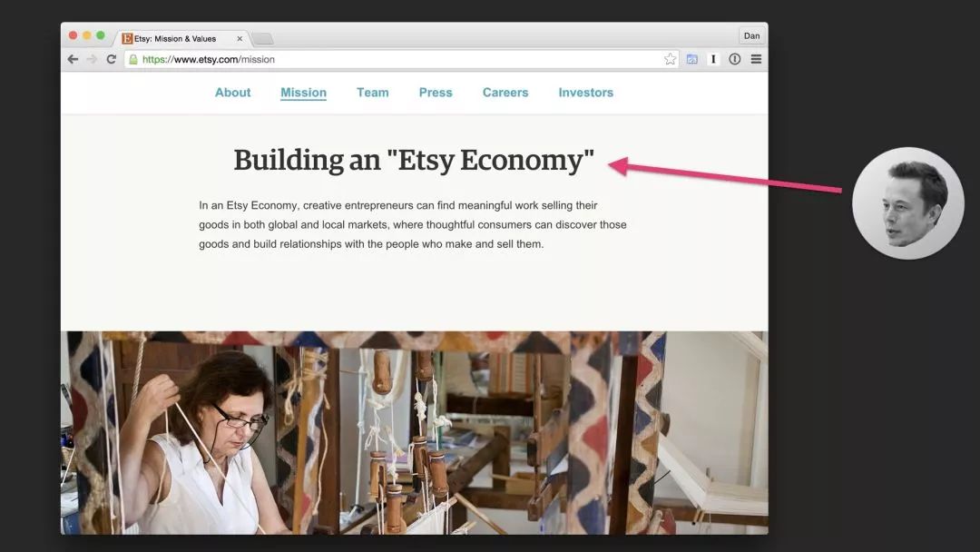980x552 pixels.
Task: Click the blue picture extension icon
Action: (691, 59)
